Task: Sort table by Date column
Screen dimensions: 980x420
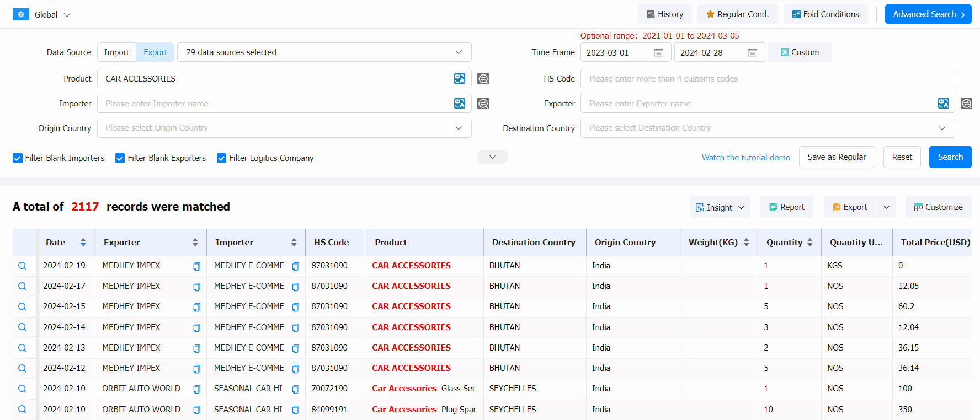Action: (x=83, y=243)
